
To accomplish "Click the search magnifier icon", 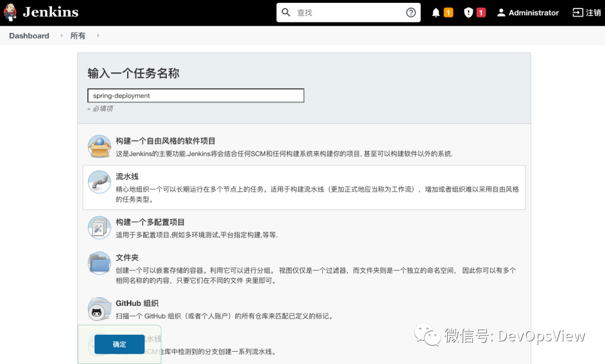I will 286,12.
